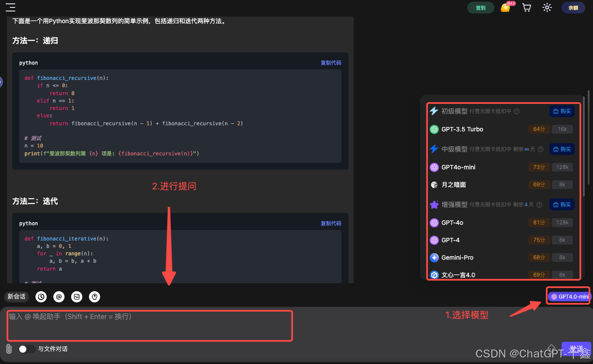Click the lightning icon of 中级模型
The height and width of the screenshot is (364, 593).
click(434, 149)
